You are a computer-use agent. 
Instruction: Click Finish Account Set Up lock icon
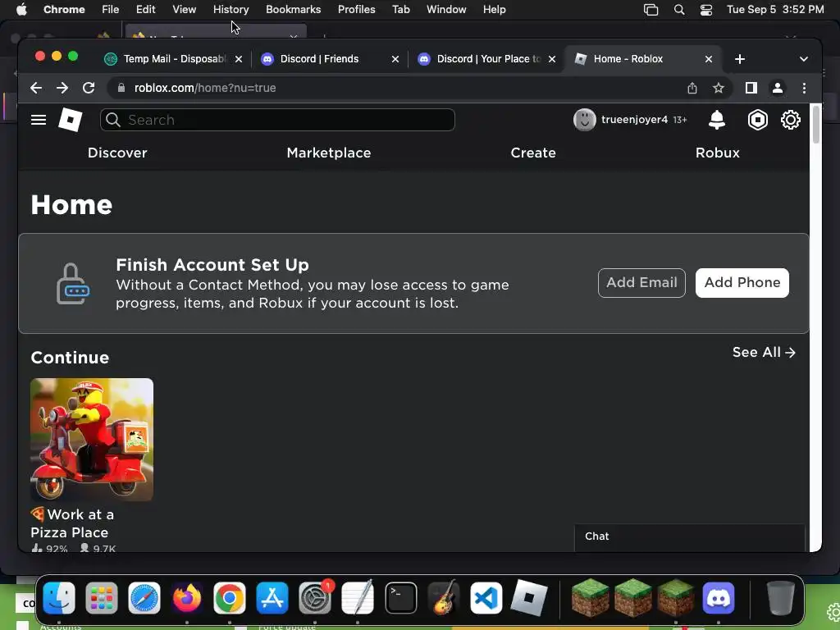[72, 284]
